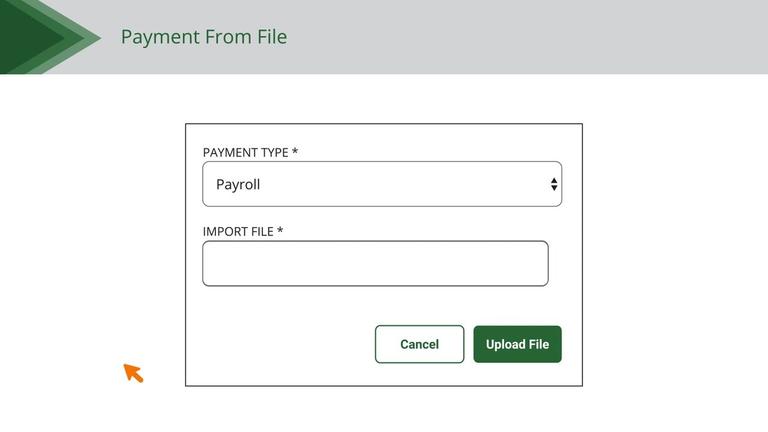Screen dimensions: 768x432
Task: Click the light green outer triangle edge
Action: [90, 38]
